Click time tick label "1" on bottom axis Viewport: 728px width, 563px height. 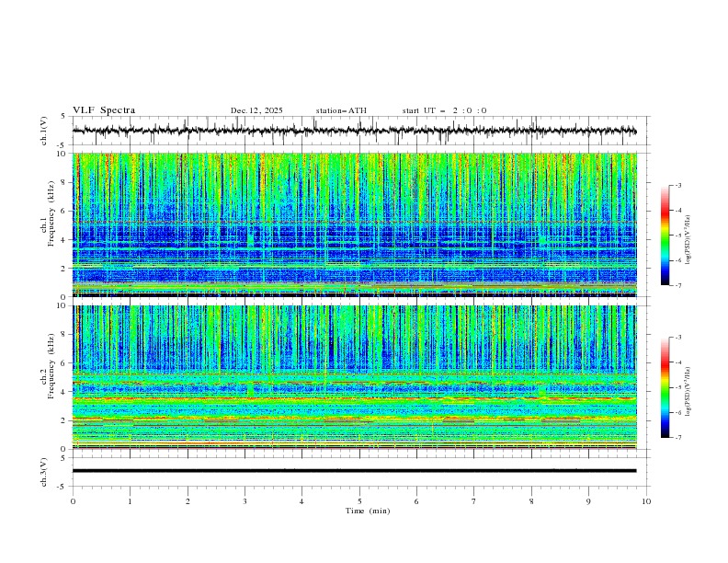click(130, 501)
